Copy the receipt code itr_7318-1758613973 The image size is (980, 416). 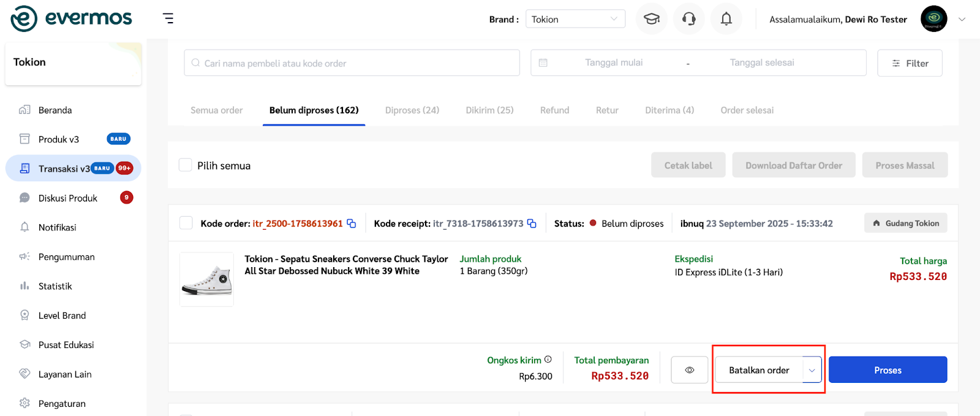point(532,224)
